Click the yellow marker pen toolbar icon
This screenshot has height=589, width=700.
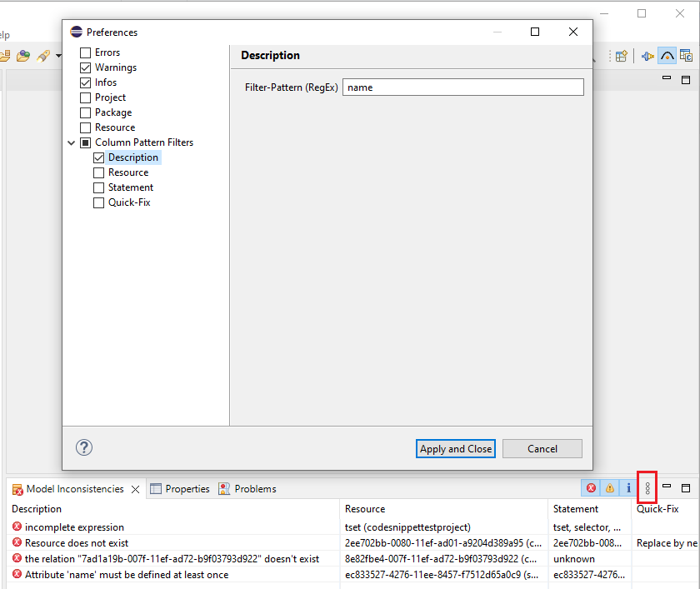[x=43, y=56]
